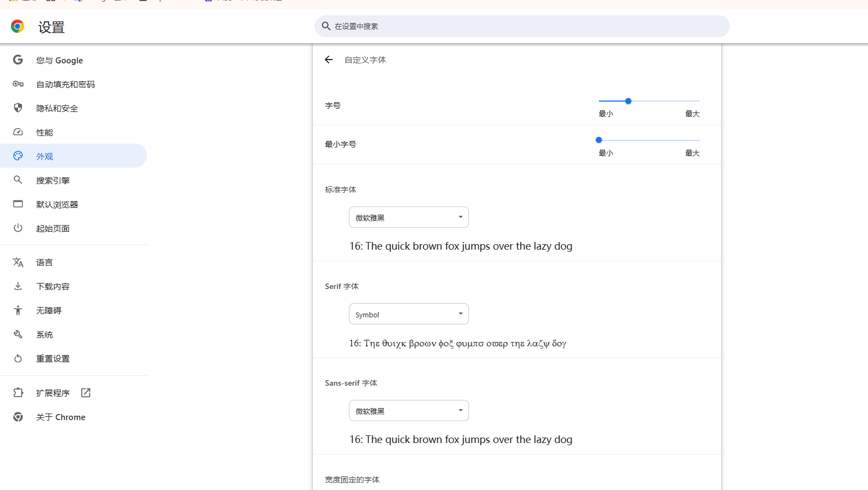
Task: Open the 扩展程序 link
Action: click(74, 393)
